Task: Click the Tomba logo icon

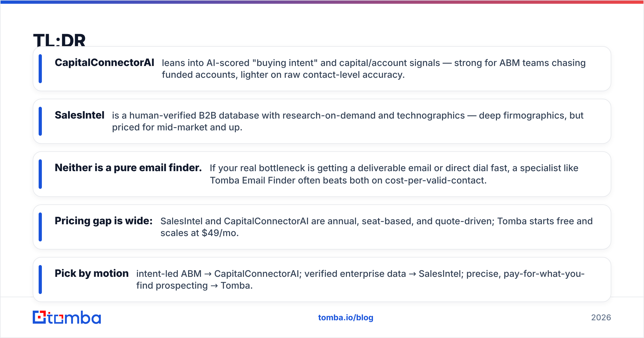Action: pos(39,317)
